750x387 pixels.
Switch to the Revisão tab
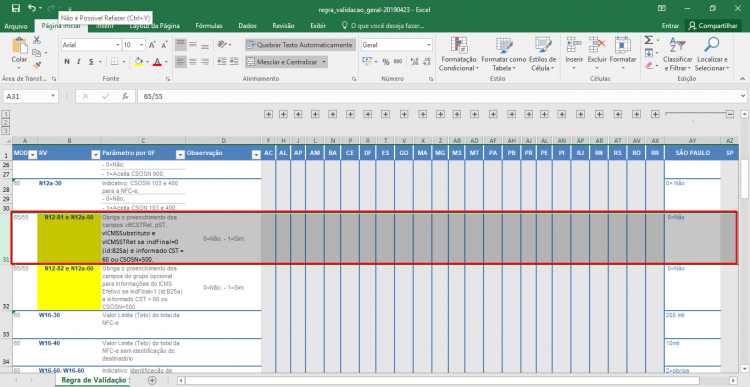tap(283, 26)
